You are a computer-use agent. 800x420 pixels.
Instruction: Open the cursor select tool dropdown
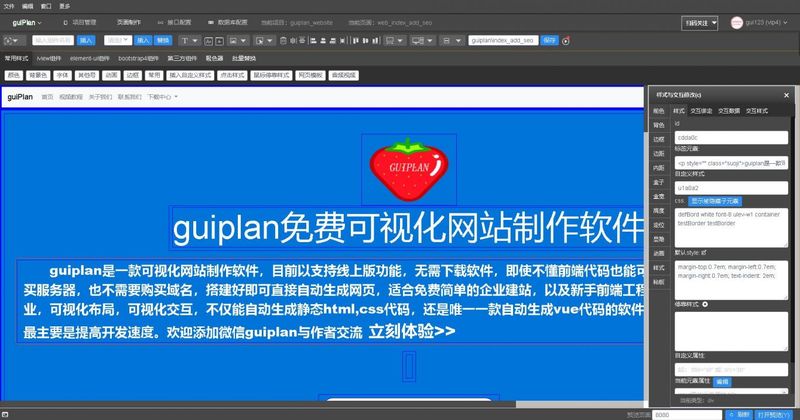[264, 40]
